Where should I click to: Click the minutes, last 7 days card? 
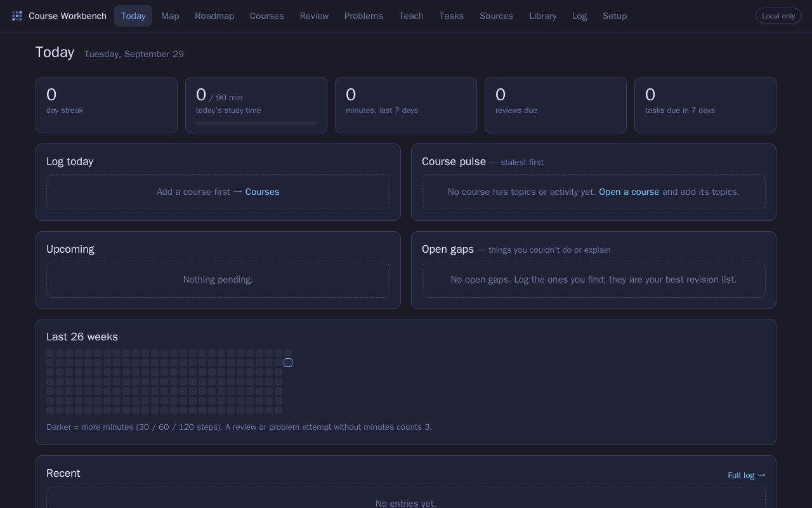pyautogui.click(x=406, y=105)
